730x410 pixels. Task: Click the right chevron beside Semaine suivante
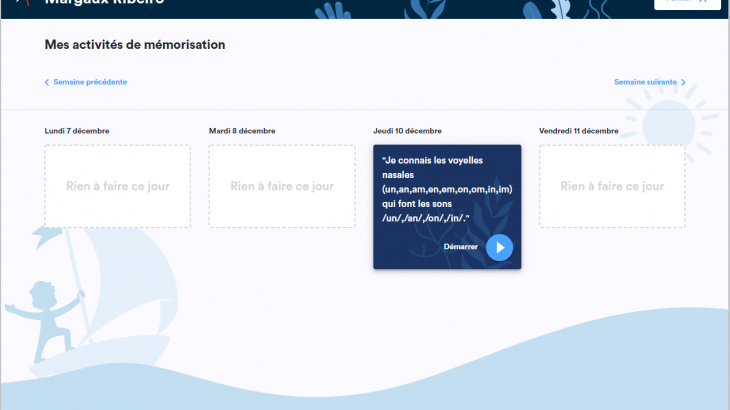click(683, 82)
